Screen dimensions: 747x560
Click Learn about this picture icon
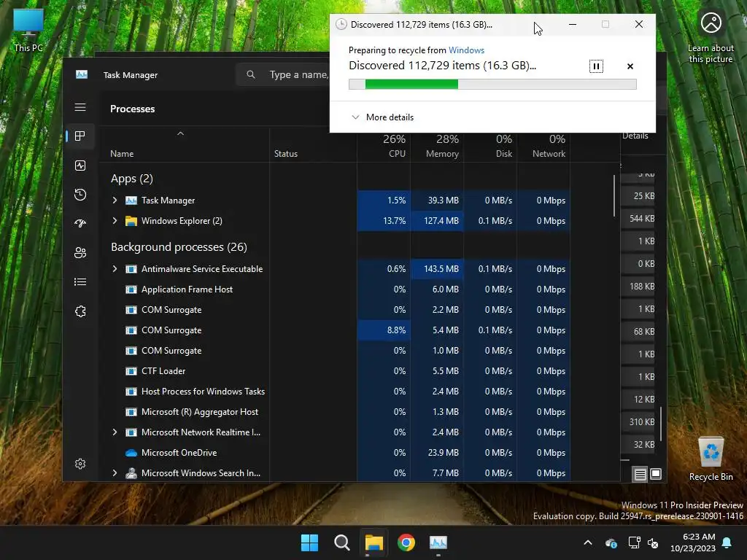tap(711, 37)
